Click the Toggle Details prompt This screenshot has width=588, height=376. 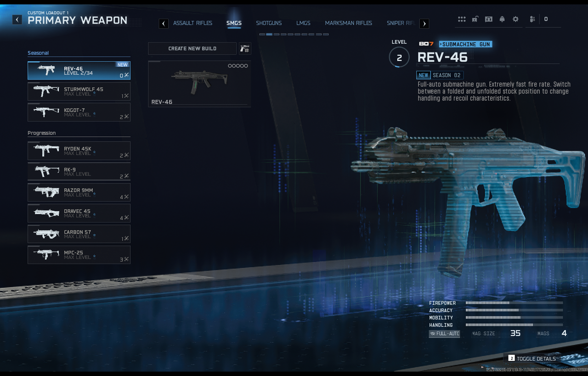click(x=532, y=359)
